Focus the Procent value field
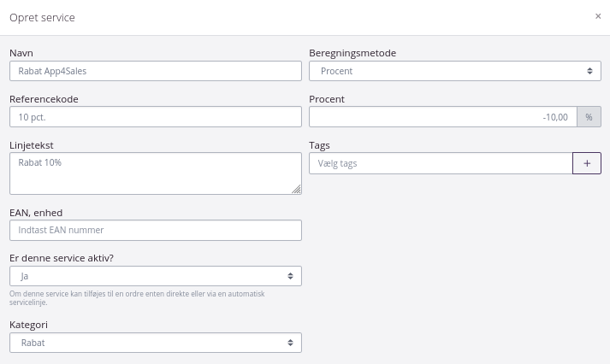 442,117
